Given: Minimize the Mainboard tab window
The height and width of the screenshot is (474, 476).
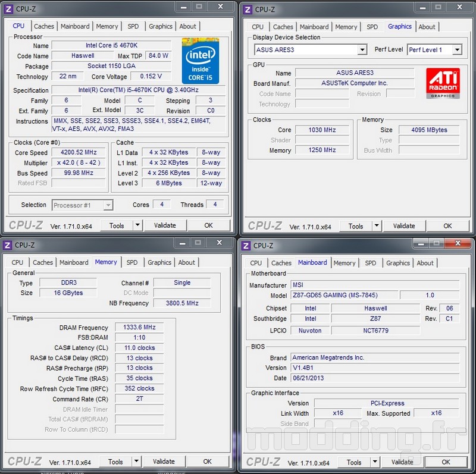Looking at the screenshot, I should tap(421, 243).
